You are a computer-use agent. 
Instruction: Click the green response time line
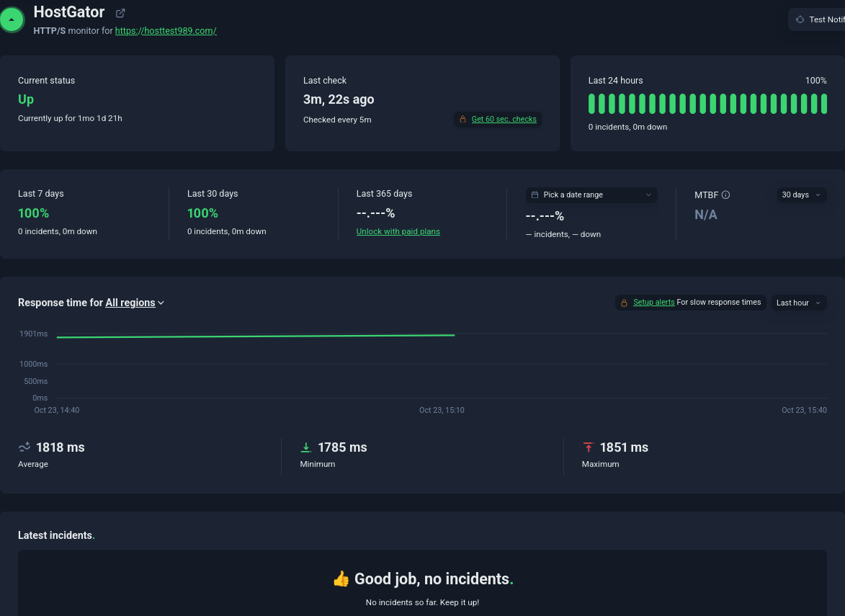[x=256, y=336]
